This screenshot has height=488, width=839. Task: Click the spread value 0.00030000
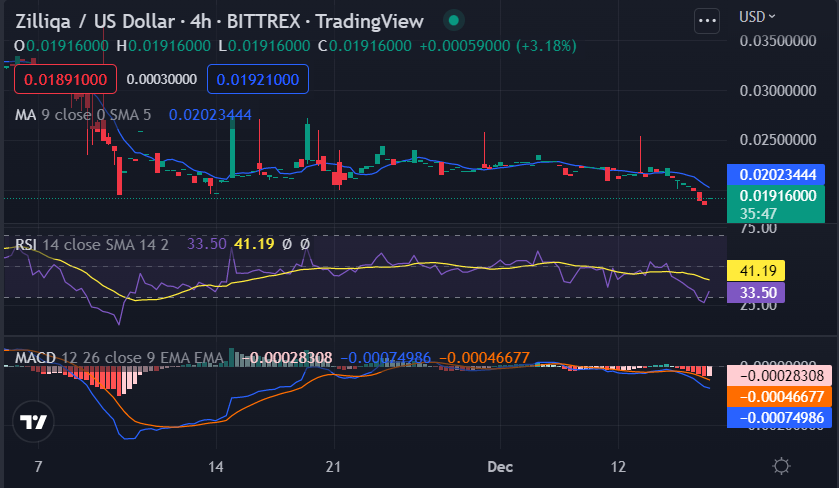[162, 80]
